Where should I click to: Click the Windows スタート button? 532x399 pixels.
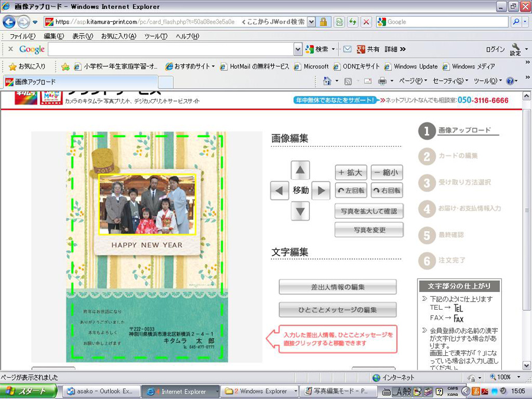(28, 391)
